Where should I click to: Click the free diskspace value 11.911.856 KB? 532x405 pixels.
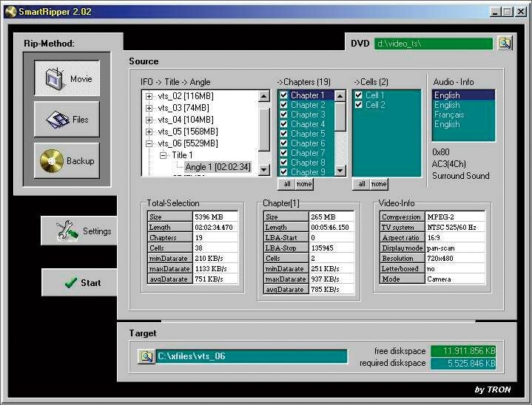click(463, 351)
